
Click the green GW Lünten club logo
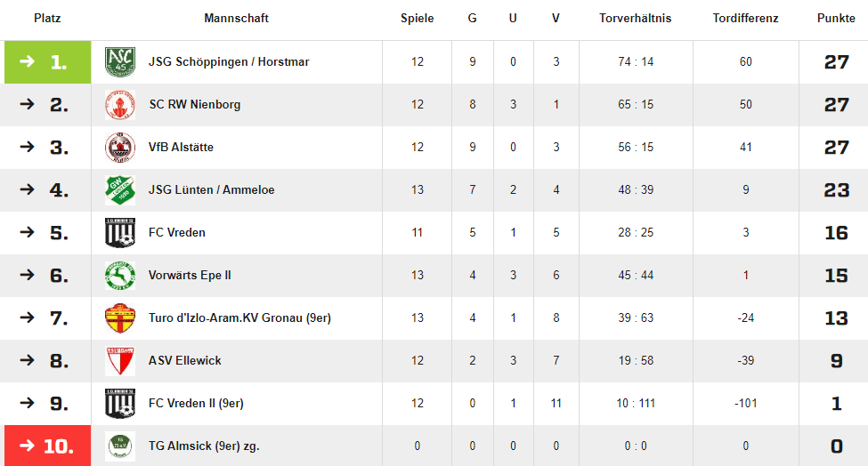120,189
